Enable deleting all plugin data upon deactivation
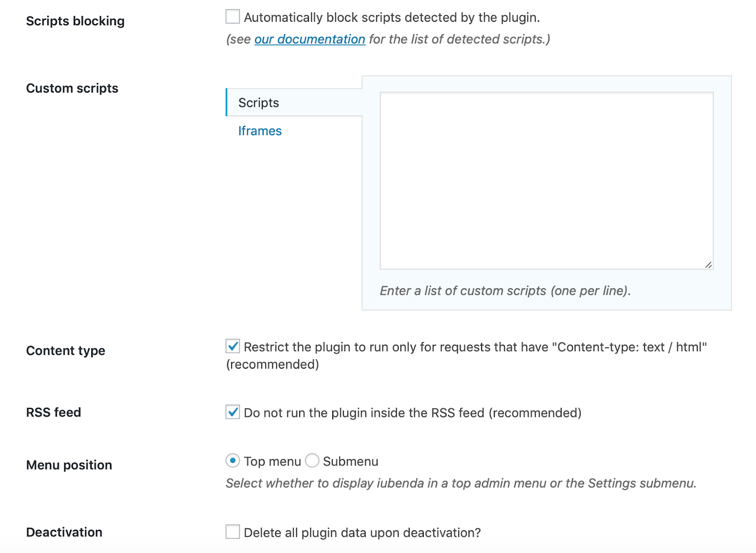The image size is (756, 553). click(232, 532)
